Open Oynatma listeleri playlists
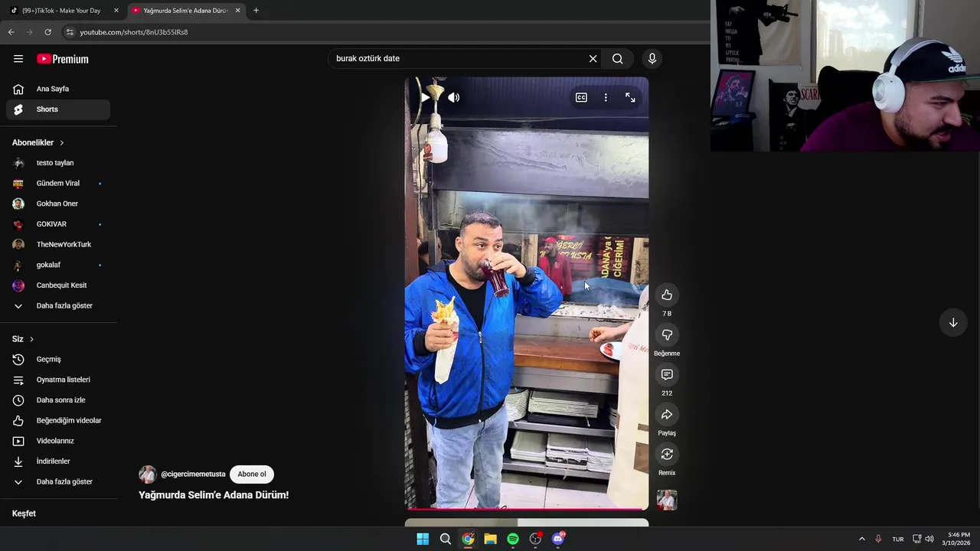Screen dimensions: 980x551 click(58, 380)
